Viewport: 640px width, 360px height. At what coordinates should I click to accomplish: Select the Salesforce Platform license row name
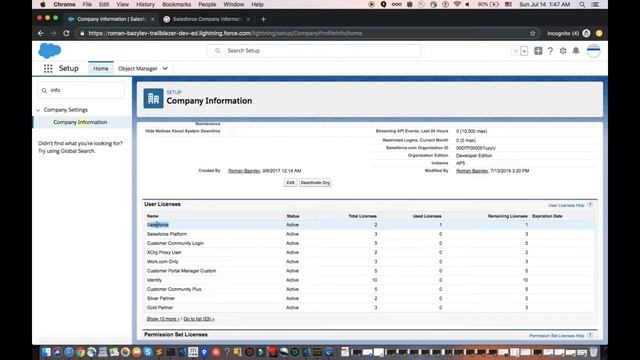pos(167,234)
